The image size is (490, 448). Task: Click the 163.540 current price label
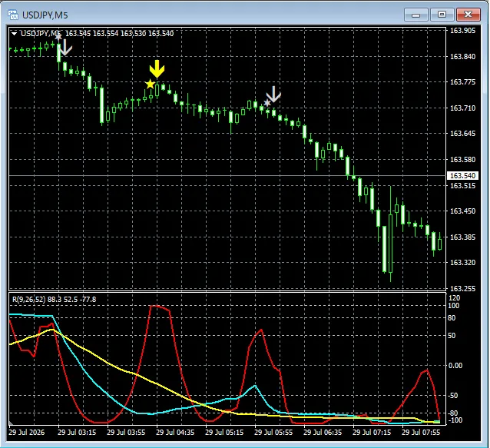(462, 176)
